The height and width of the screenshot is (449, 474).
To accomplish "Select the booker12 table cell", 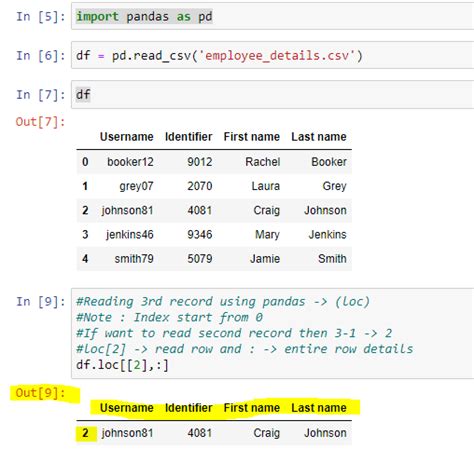I will [x=130, y=162].
